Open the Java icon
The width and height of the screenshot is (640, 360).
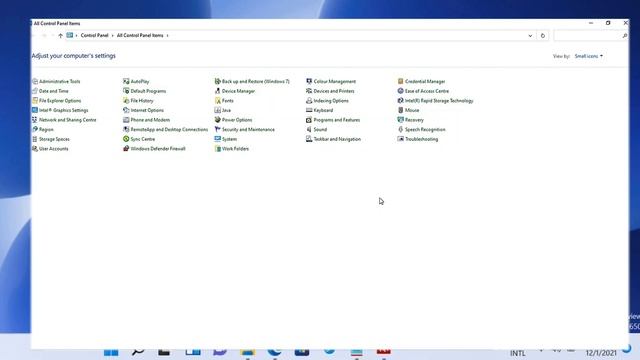click(x=218, y=110)
